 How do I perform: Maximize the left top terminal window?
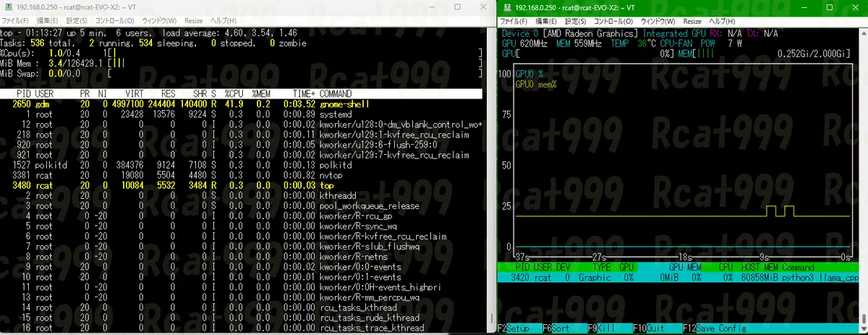coord(459,7)
